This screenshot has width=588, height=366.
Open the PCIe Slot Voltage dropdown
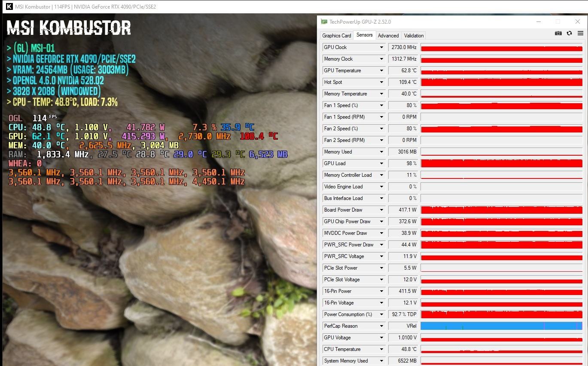click(381, 280)
